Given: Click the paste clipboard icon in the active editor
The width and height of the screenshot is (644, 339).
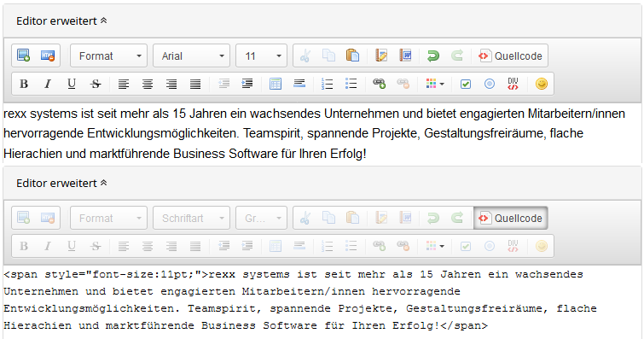Looking at the screenshot, I should point(352,56).
